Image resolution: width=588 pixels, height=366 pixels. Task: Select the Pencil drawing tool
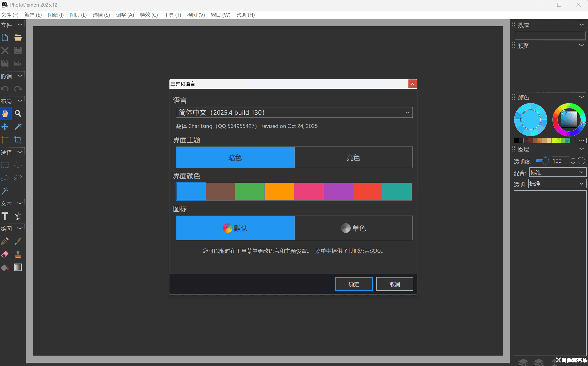[x=5, y=241]
